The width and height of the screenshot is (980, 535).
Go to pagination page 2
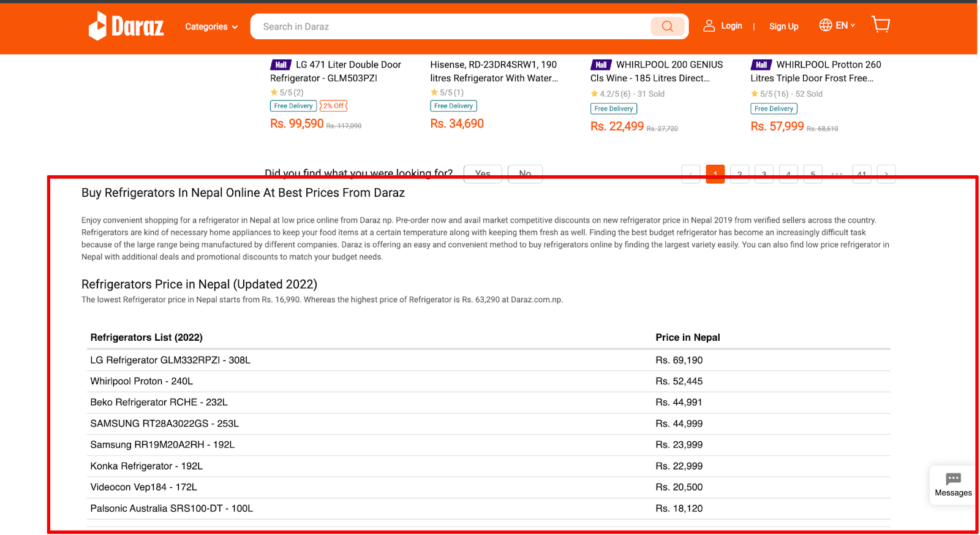tap(740, 174)
